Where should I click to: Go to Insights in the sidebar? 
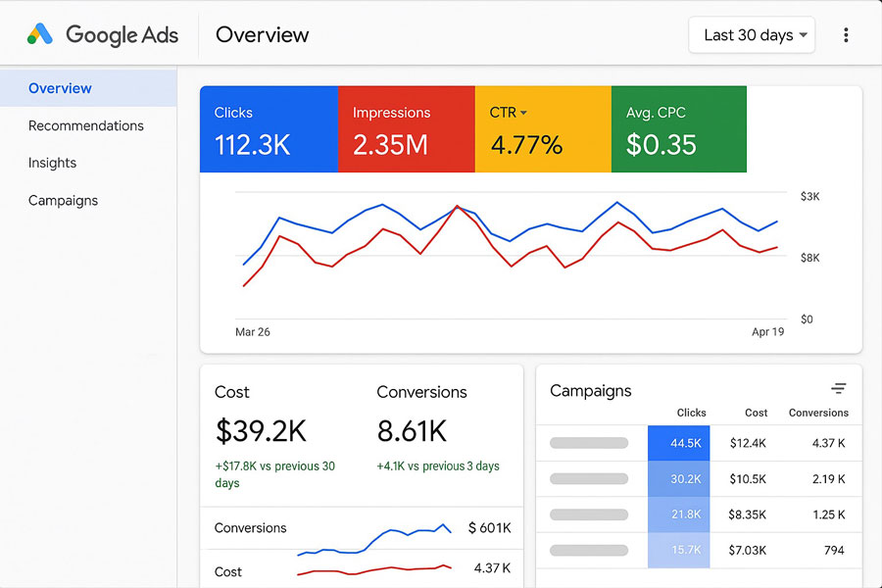pyautogui.click(x=52, y=163)
